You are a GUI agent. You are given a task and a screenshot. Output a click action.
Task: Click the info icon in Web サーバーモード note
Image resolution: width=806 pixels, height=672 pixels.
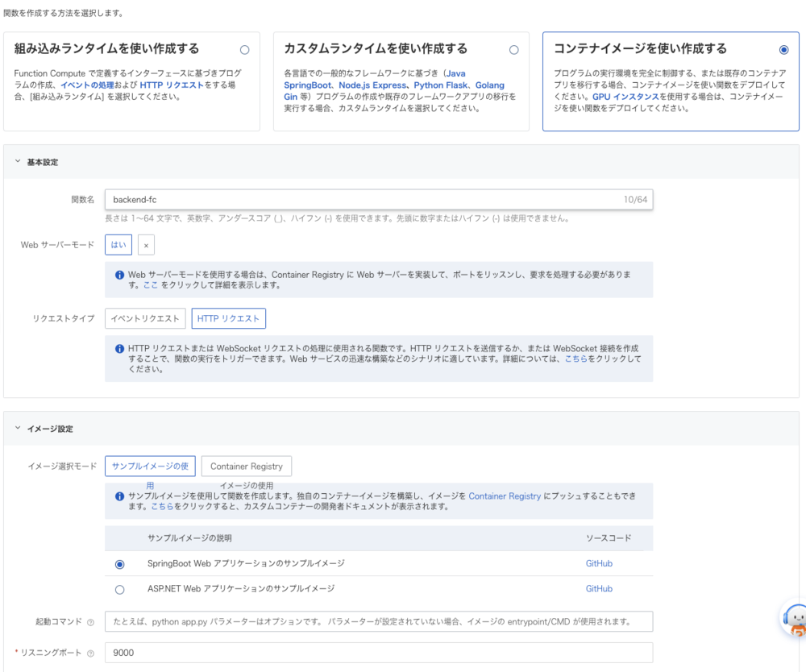120,275
